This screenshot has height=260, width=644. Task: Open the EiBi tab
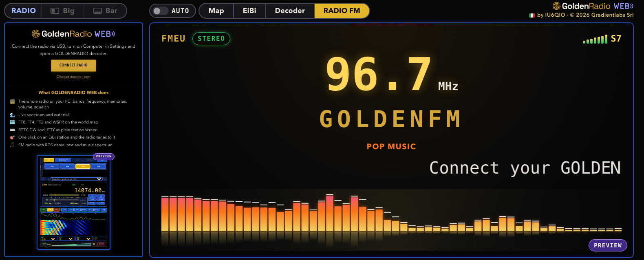tap(249, 11)
